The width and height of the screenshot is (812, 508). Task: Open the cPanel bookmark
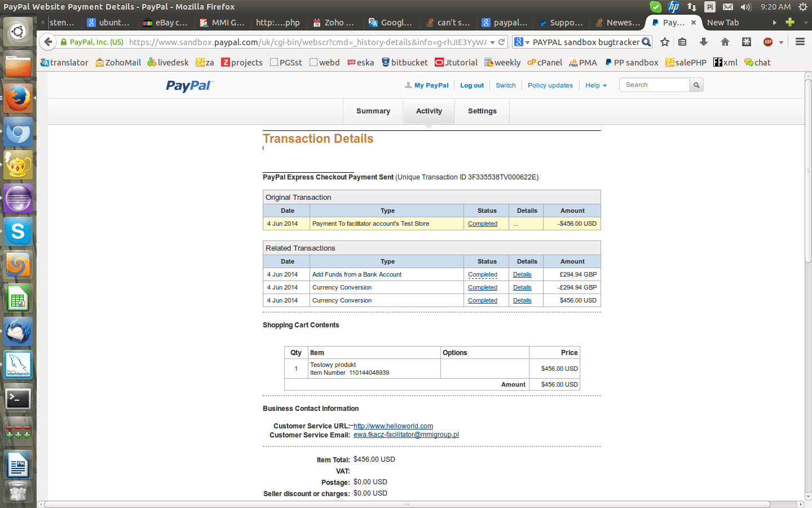(545, 63)
